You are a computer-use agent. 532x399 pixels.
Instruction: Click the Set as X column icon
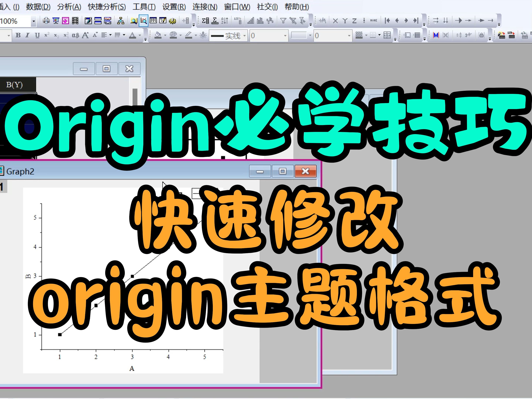[335, 21]
